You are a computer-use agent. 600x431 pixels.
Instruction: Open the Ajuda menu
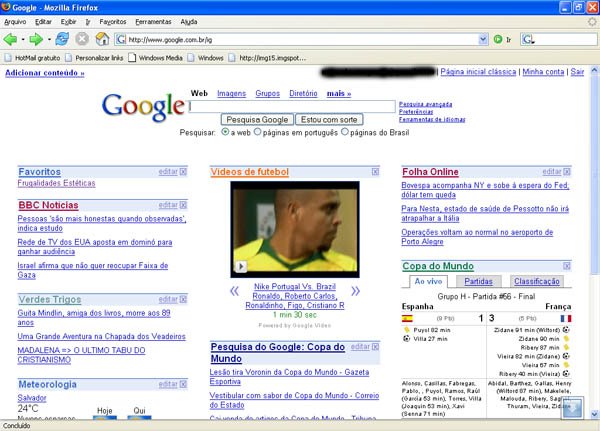(x=189, y=22)
